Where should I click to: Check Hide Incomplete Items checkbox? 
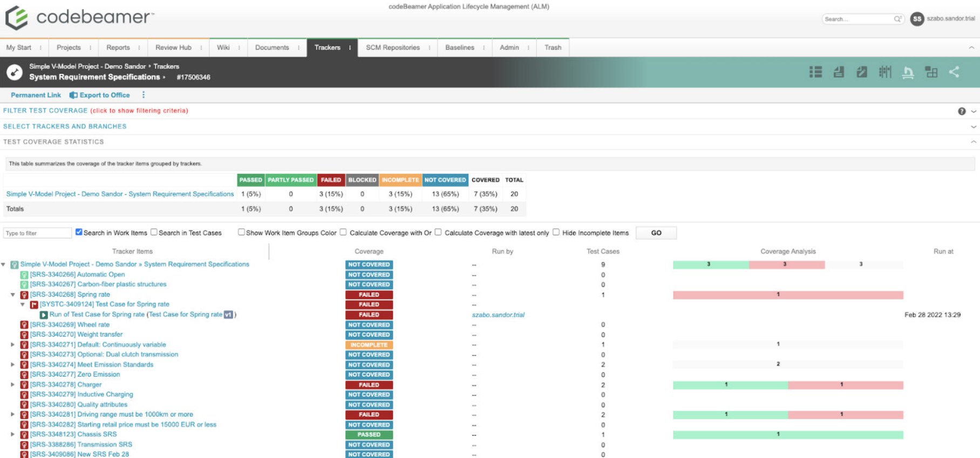556,232
